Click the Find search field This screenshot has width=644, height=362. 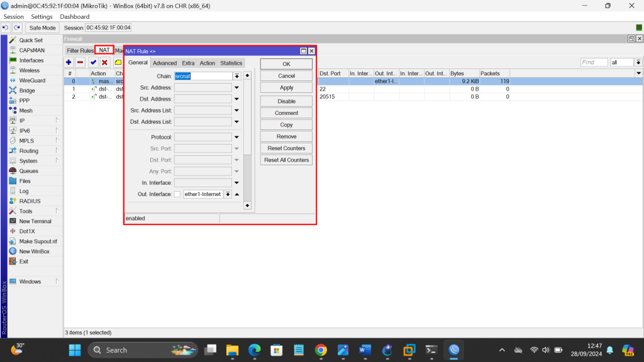point(594,62)
